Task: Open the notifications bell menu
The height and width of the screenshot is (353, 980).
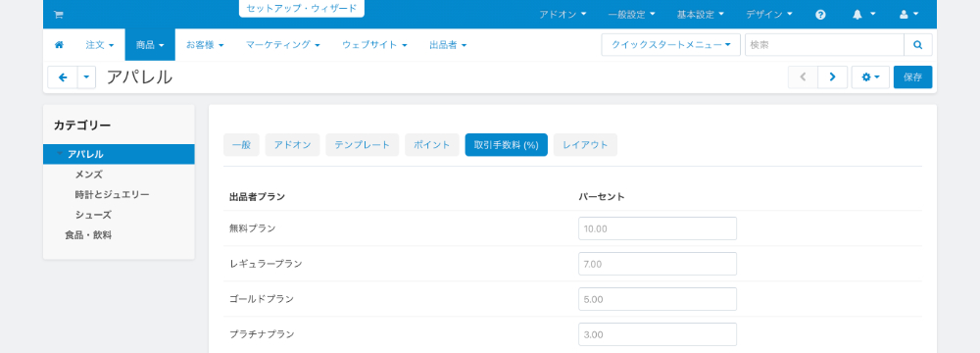Action: tap(863, 14)
